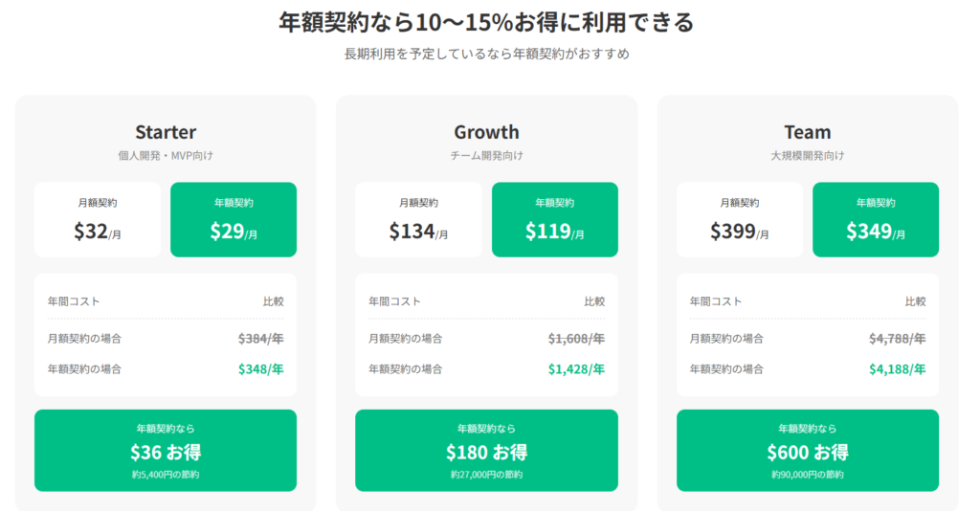Click the Team $600 お得 savings banner

[x=808, y=451]
